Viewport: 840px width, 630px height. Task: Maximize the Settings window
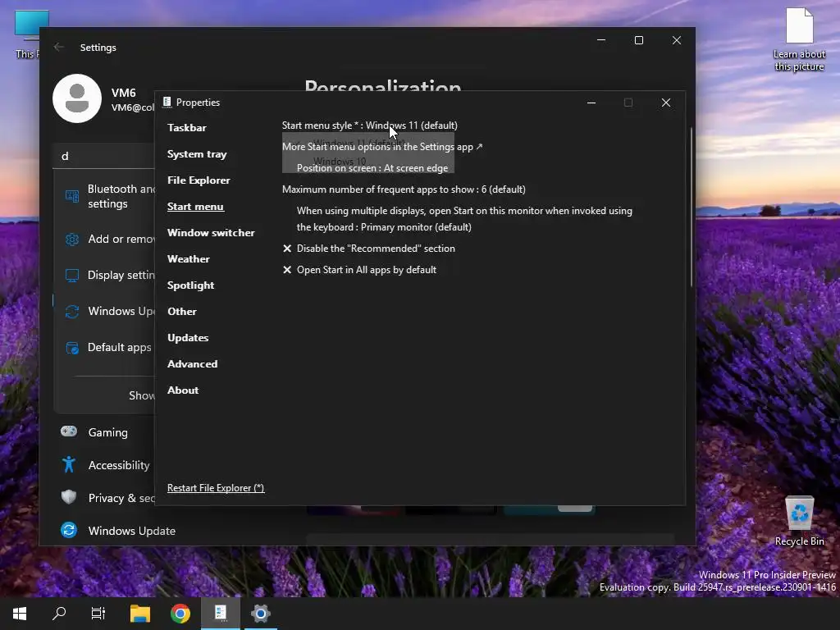638,40
